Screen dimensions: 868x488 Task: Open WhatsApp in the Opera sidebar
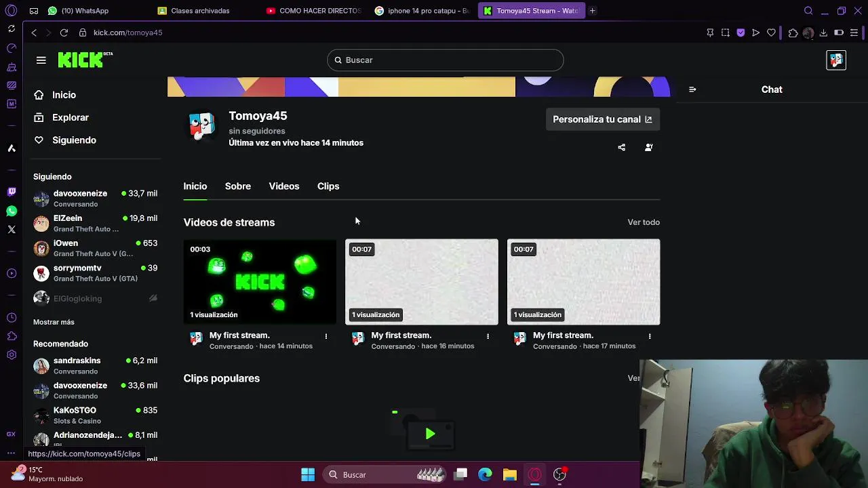tap(12, 211)
